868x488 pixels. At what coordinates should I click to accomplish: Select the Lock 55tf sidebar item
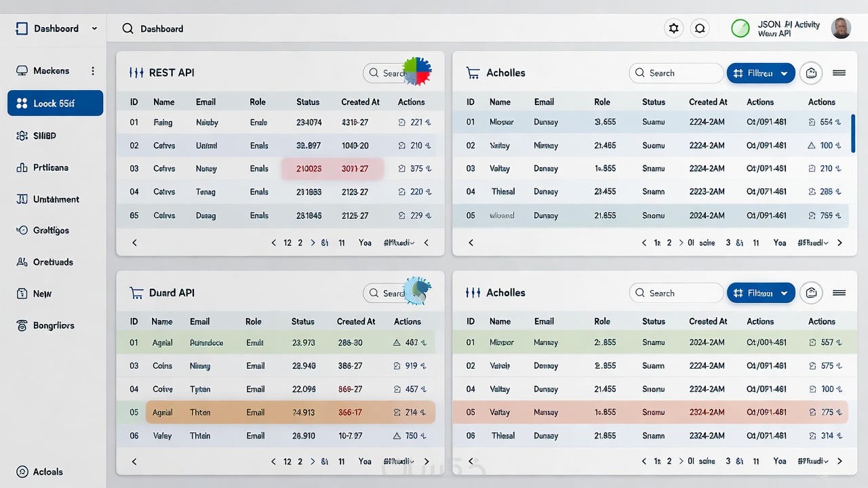(x=56, y=103)
